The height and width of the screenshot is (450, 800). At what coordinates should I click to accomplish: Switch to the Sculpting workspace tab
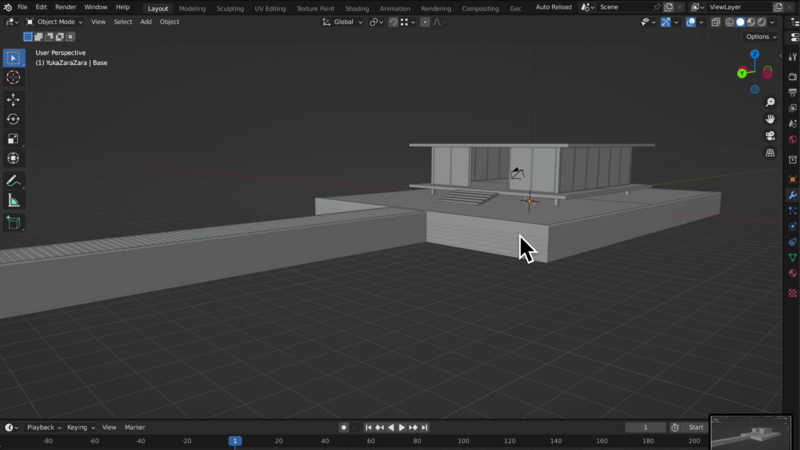230,8
